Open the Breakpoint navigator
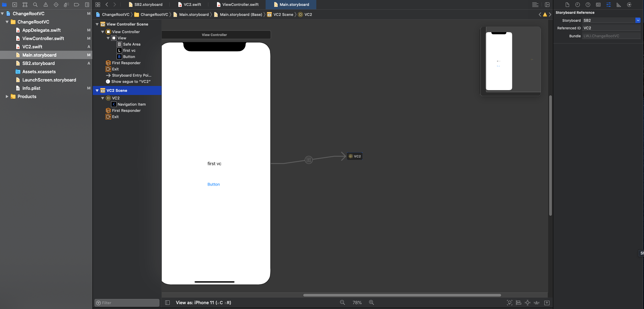 77,4
